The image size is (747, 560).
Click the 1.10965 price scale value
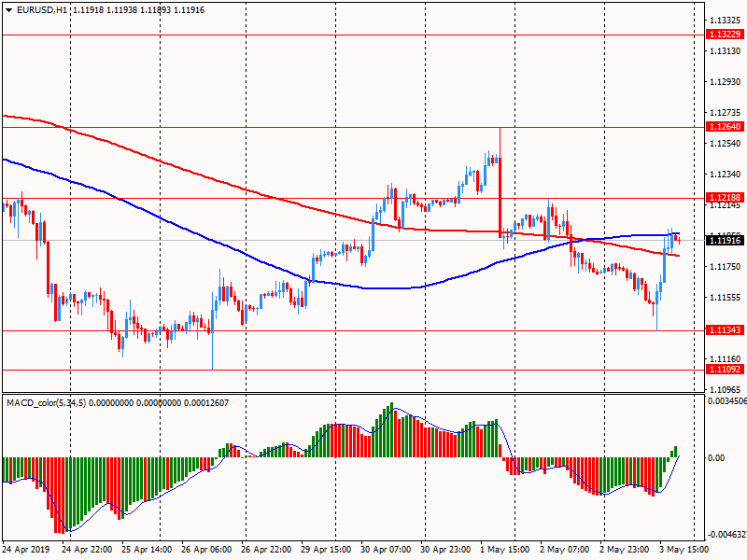coord(726,389)
